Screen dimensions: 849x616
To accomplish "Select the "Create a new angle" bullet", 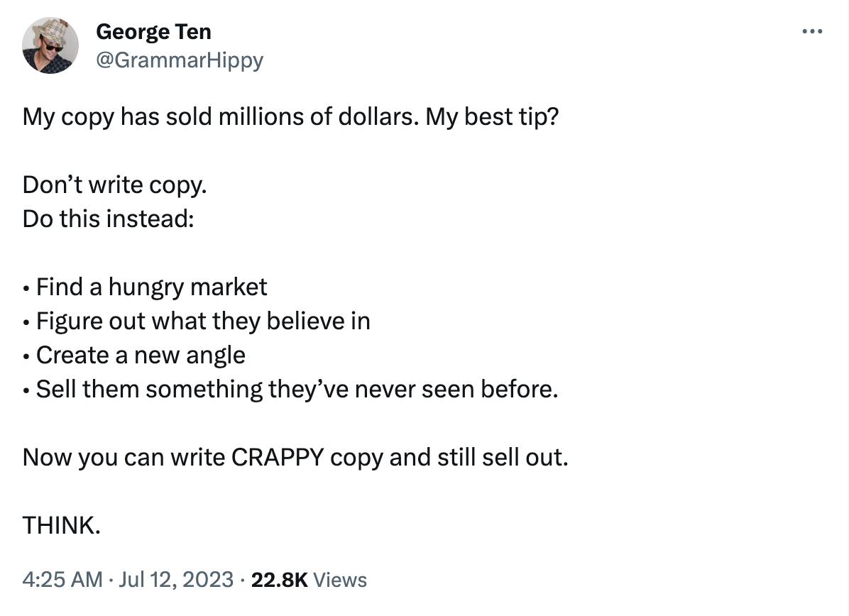I will pos(141,355).
